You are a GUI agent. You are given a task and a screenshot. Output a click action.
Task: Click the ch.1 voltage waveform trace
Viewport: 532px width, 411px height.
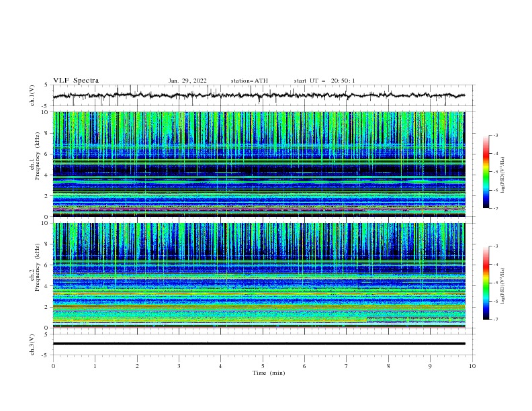(259, 95)
